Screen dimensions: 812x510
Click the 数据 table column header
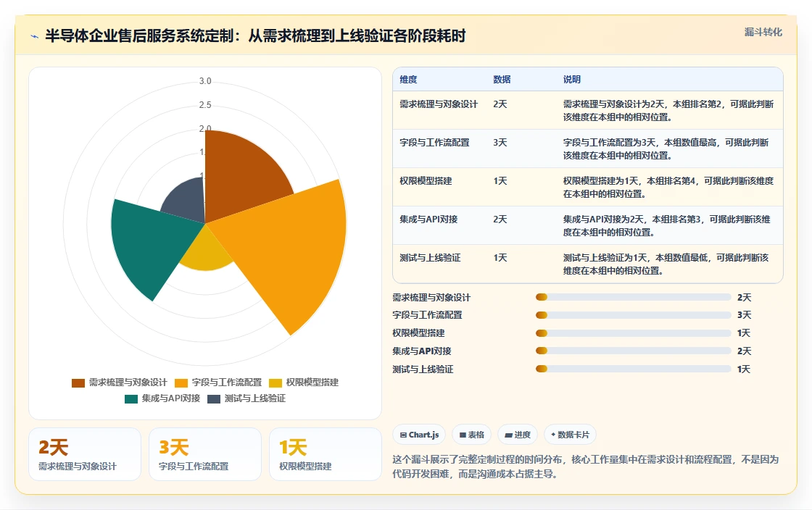pyautogui.click(x=502, y=80)
